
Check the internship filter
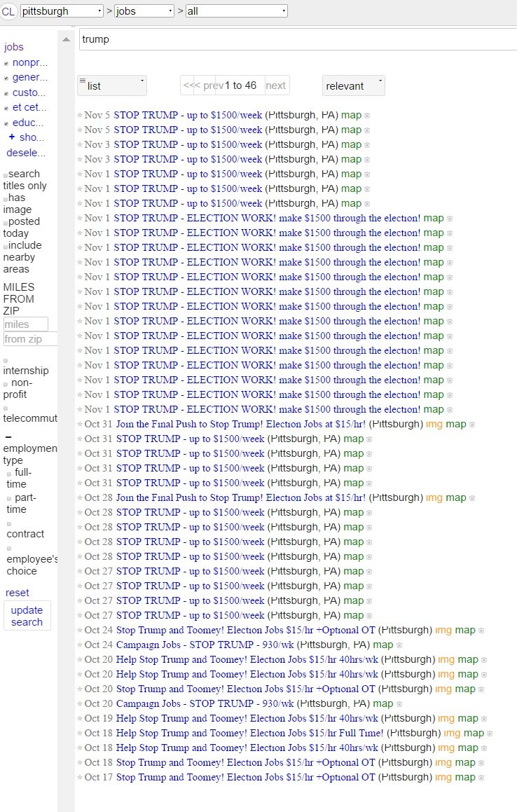(x=6, y=360)
